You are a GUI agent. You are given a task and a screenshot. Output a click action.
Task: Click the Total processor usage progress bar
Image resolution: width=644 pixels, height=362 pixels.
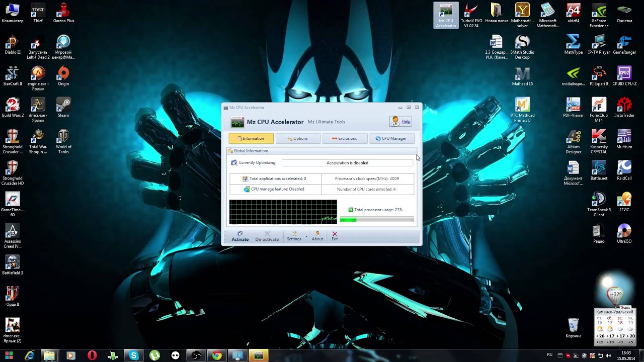pyautogui.click(x=377, y=220)
